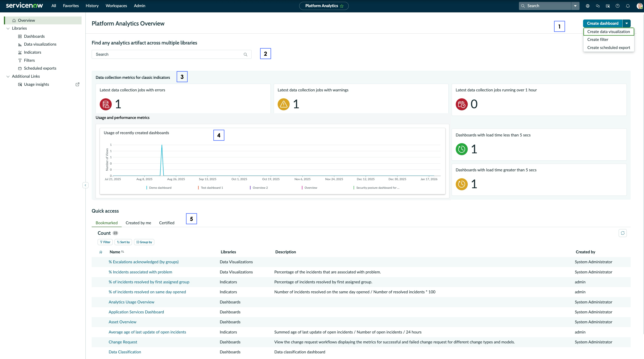Click the ServiceNow logo
The width and height of the screenshot is (644, 359).
[24, 5]
